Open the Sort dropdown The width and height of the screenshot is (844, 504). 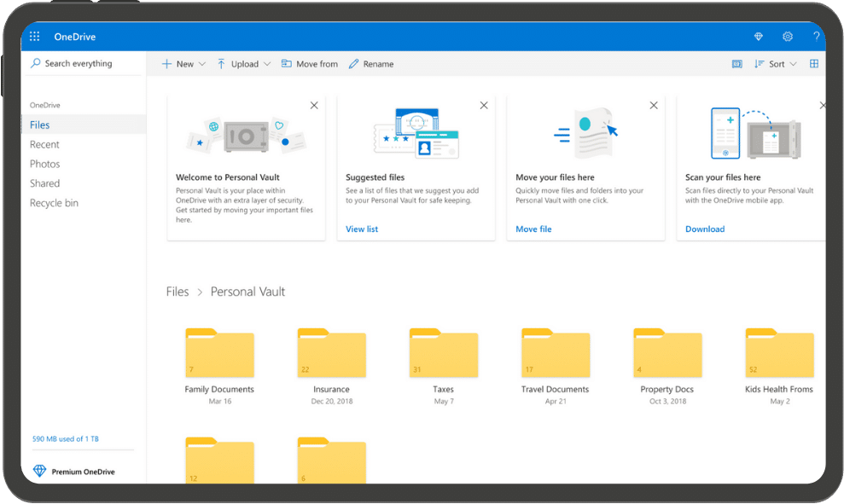(775, 64)
